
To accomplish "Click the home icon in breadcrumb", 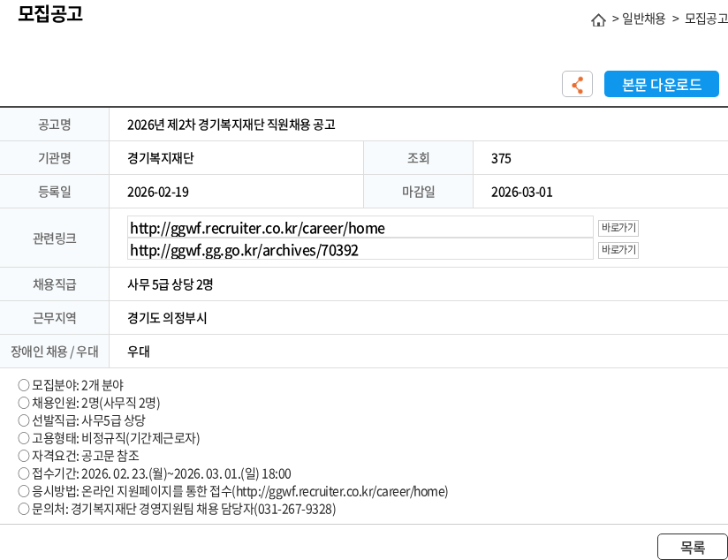I will tap(598, 20).
